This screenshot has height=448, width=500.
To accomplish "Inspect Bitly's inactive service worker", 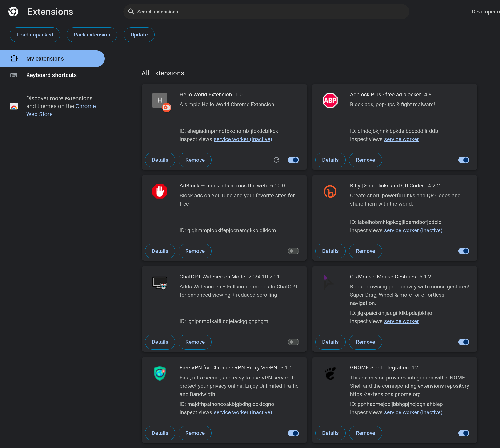I will tap(413, 230).
